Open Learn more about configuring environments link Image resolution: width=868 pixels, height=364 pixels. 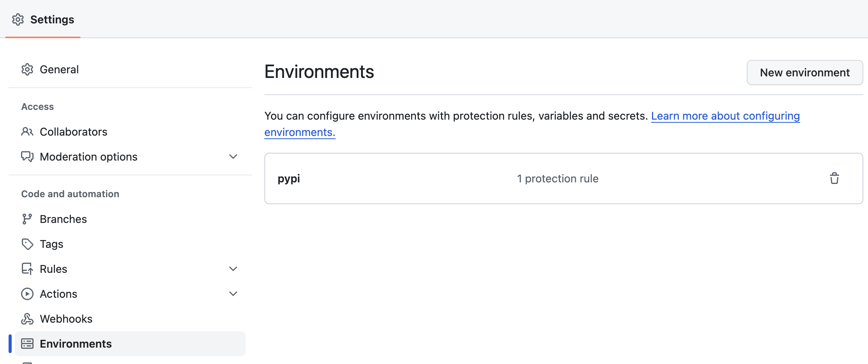tap(725, 116)
